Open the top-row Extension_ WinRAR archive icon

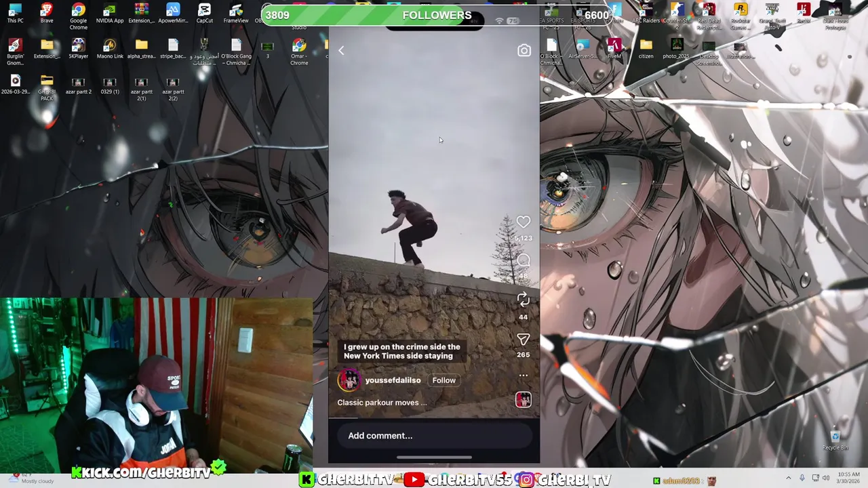click(141, 13)
